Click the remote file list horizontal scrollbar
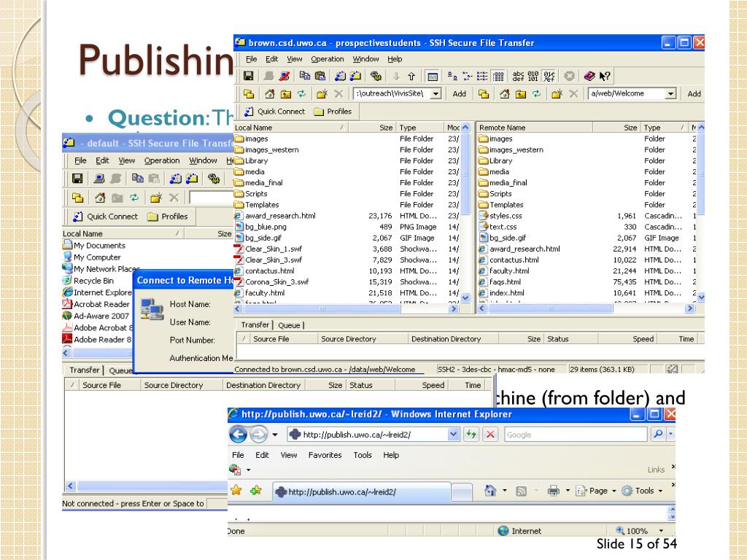 pyautogui.click(x=586, y=308)
